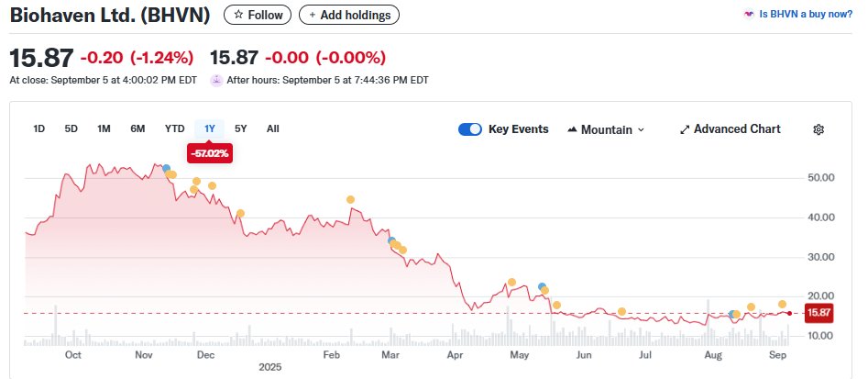The height and width of the screenshot is (379, 868).
Task: Click the 2025 year label on axis
Action: 270,367
